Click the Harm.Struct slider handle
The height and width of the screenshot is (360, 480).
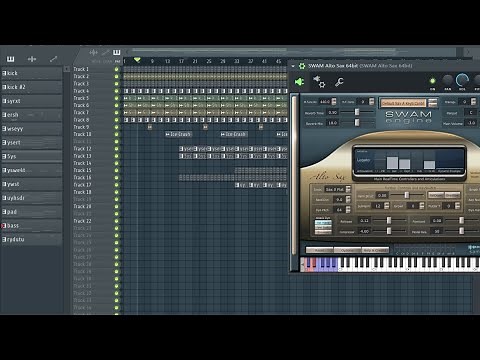click(x=406, y=195)
